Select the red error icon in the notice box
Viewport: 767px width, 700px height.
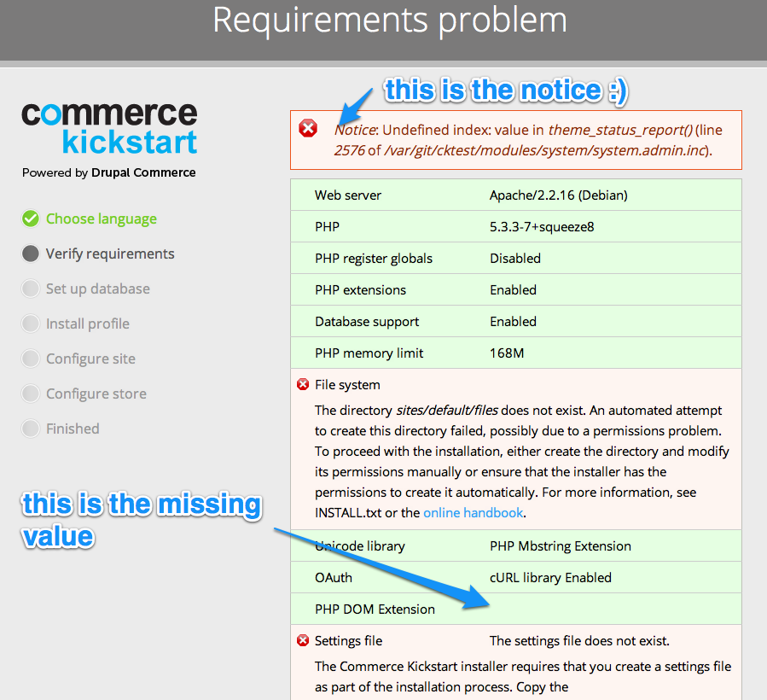coord(307,128)
